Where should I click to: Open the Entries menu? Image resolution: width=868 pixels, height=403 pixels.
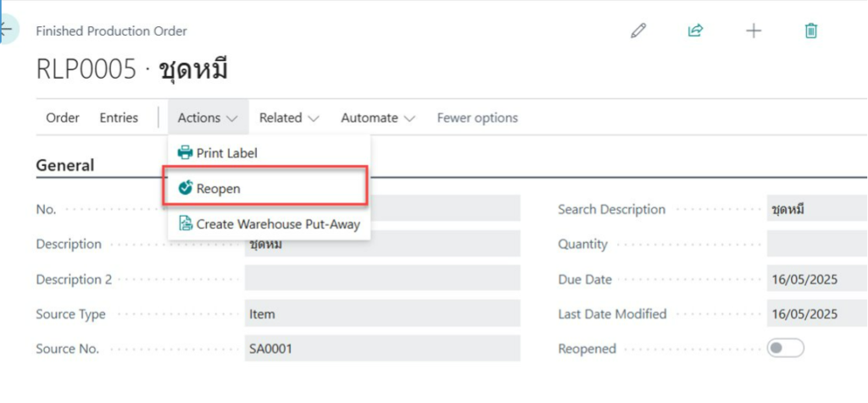pos(119,118)
